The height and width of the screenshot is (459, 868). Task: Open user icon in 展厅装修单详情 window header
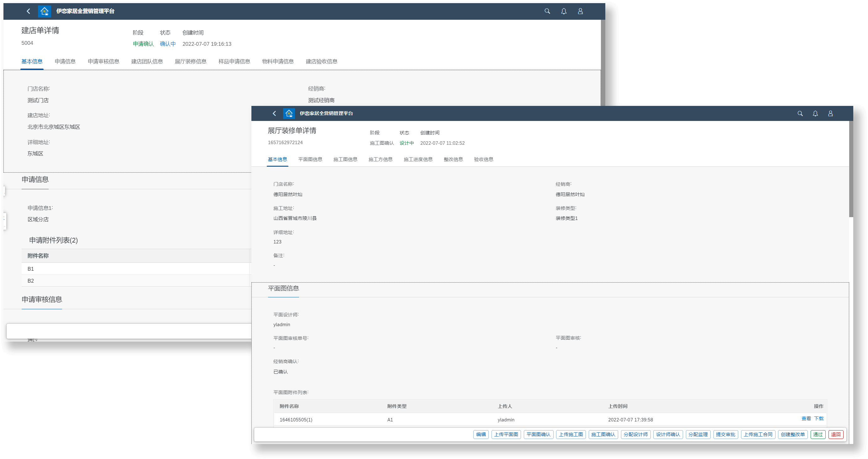pos(830,113)
